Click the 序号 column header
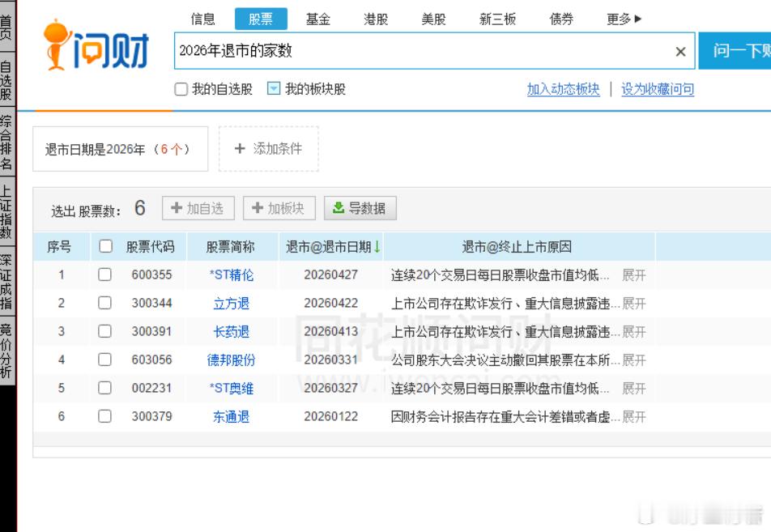Image resolution: width=771 pixels, height=532 pixels. 59,246
